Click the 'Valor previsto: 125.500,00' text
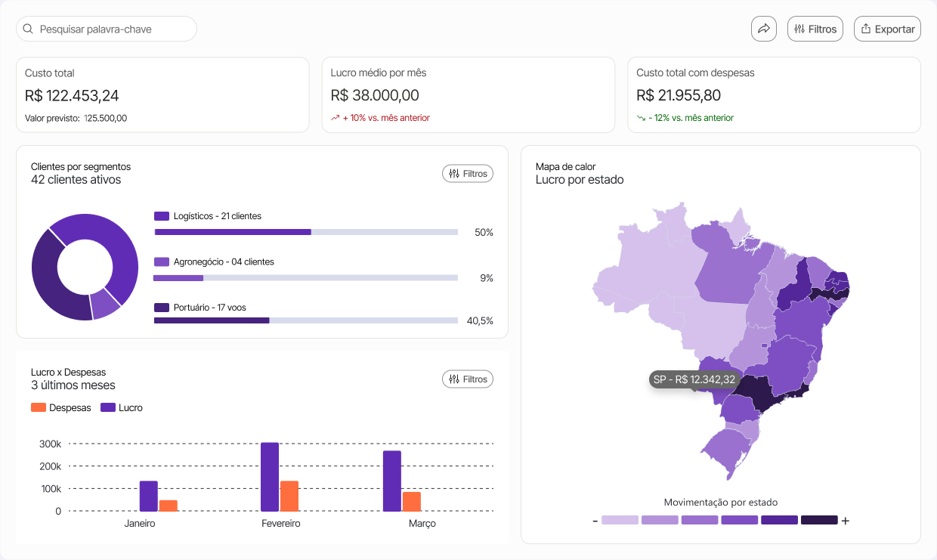Screen dimensions: 937x560 76,118
